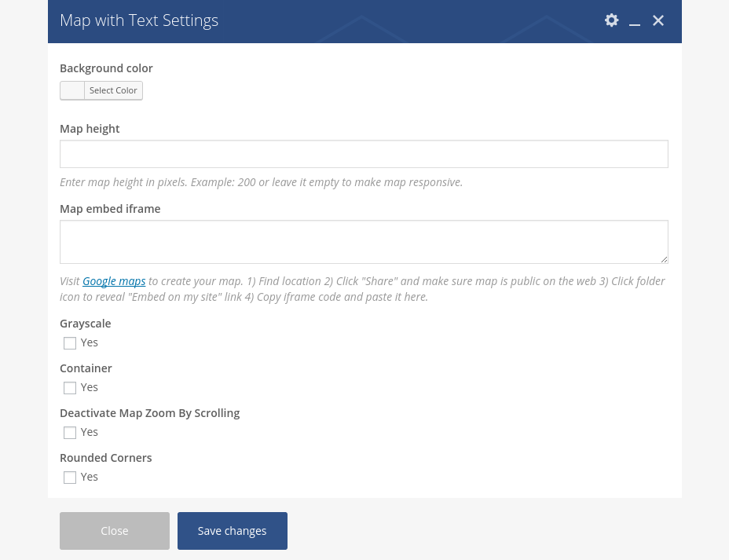Grab the iframe textarea resize handle

pos(664,259)
